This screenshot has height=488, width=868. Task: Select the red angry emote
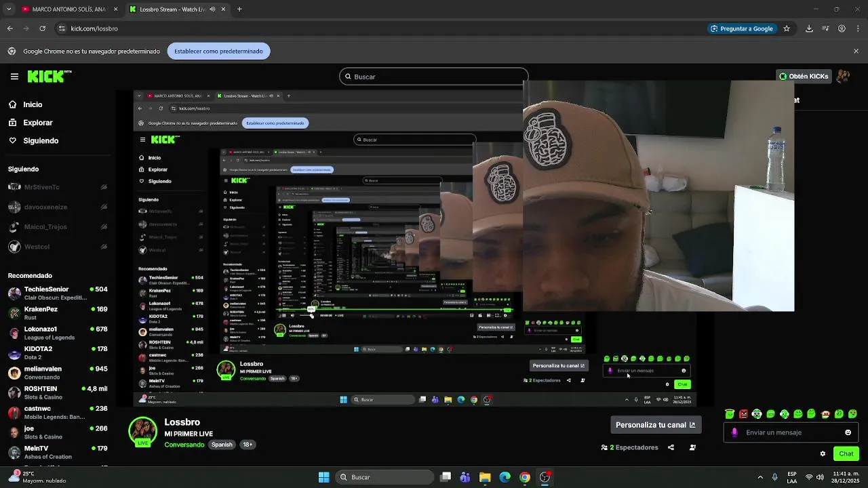[x=743, y=414]
